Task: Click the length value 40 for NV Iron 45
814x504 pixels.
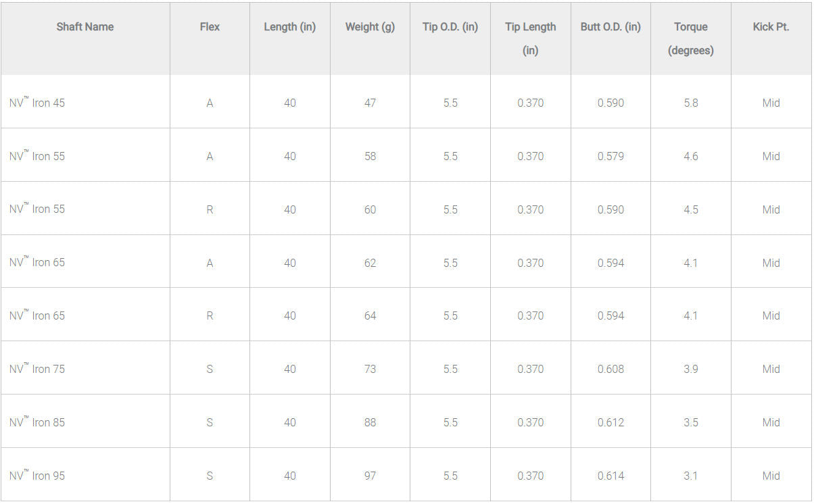Action: click(x=290, y=103)
